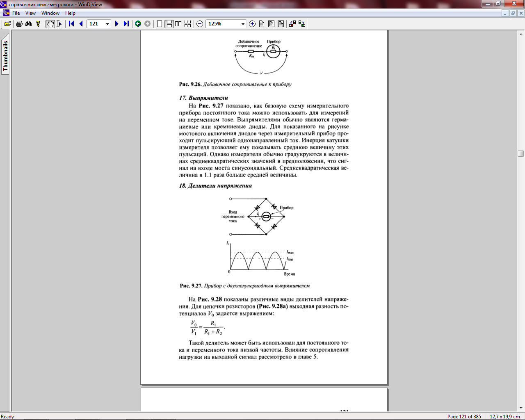Zoom out with the minus icon
Image resolution: width=525 pixels, height=420 pixels.
coord(200,24)
